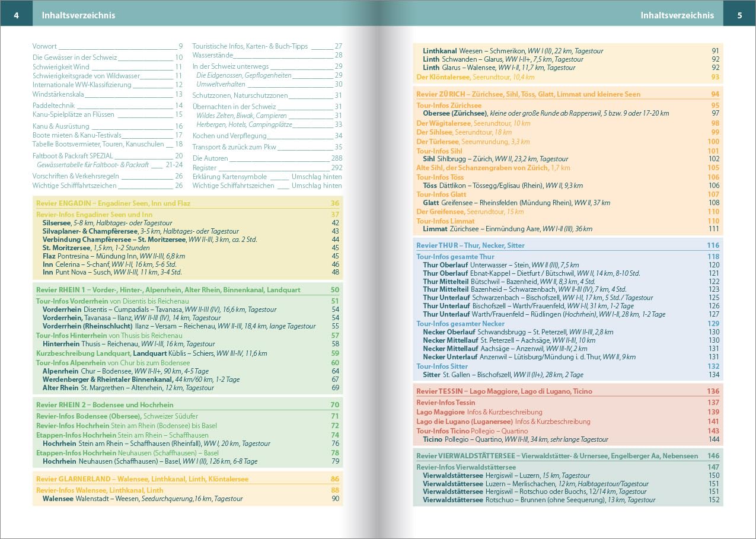The image size is (756, 539).
Task: Click page number 5 in header
Action: pyautogui.click(x=739, y=15)
